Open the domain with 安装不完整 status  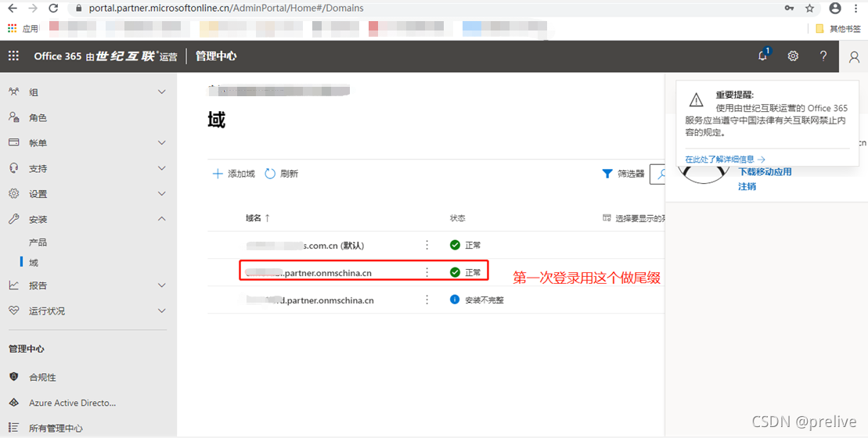[310, 300]
